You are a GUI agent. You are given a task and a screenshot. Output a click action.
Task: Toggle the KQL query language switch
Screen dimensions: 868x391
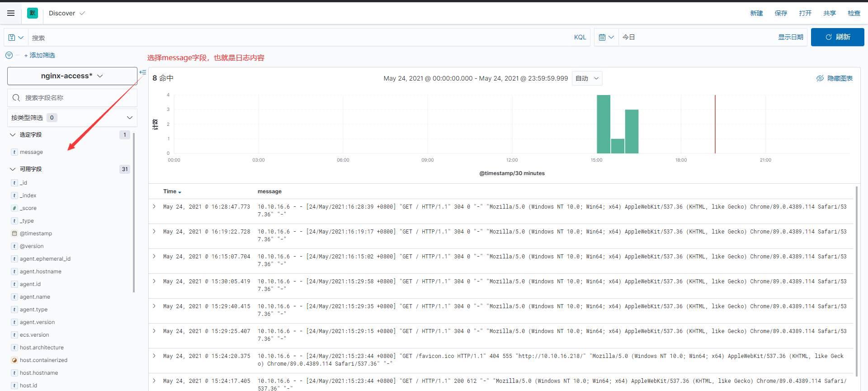point(580,38)
